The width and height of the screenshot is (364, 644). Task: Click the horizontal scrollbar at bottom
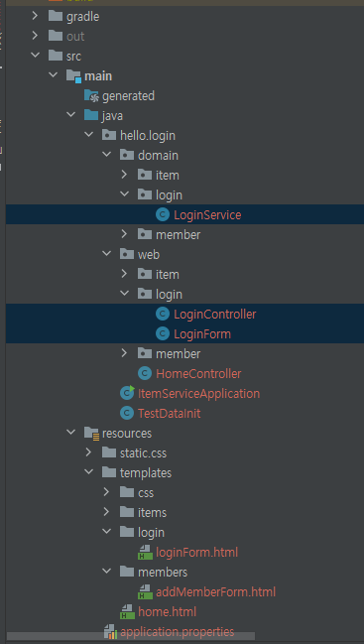tap(131, 636)
